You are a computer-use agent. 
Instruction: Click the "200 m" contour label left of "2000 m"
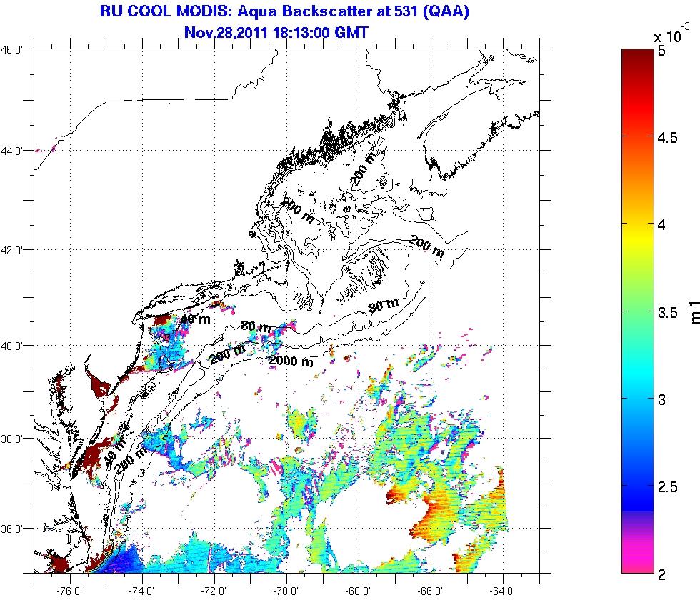(227, 354)
